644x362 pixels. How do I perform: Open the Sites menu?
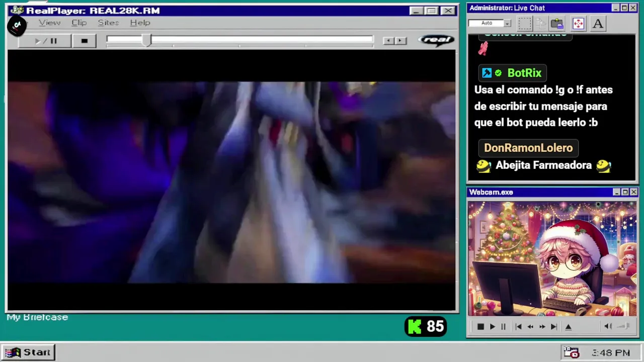pyautogui.click(x=108, y=23)
